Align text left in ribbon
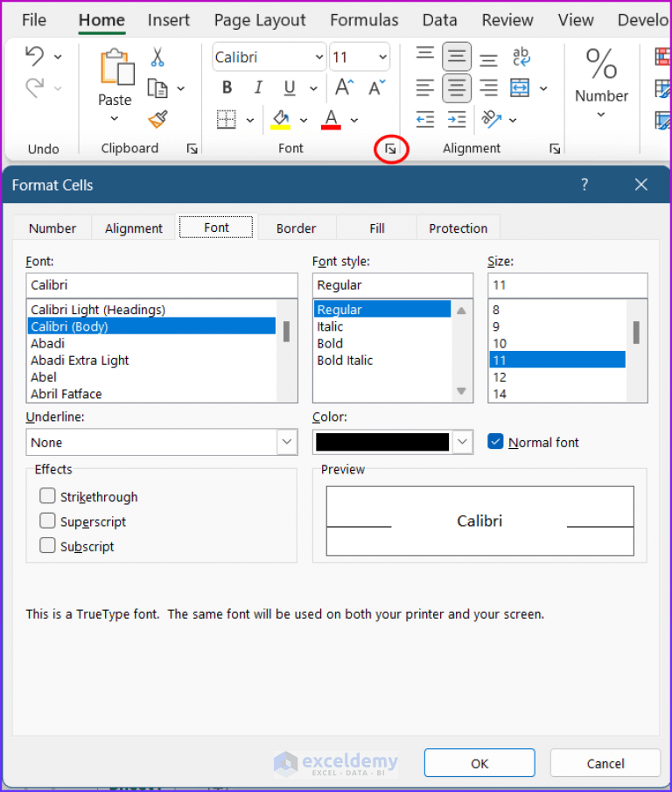Image resolution: width=672 pixels, height=792 pixels. click(425, 88)
